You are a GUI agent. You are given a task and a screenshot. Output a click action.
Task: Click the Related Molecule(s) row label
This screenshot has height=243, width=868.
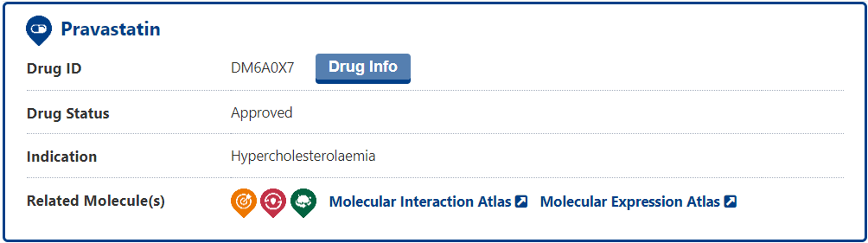tap(96, 201)
